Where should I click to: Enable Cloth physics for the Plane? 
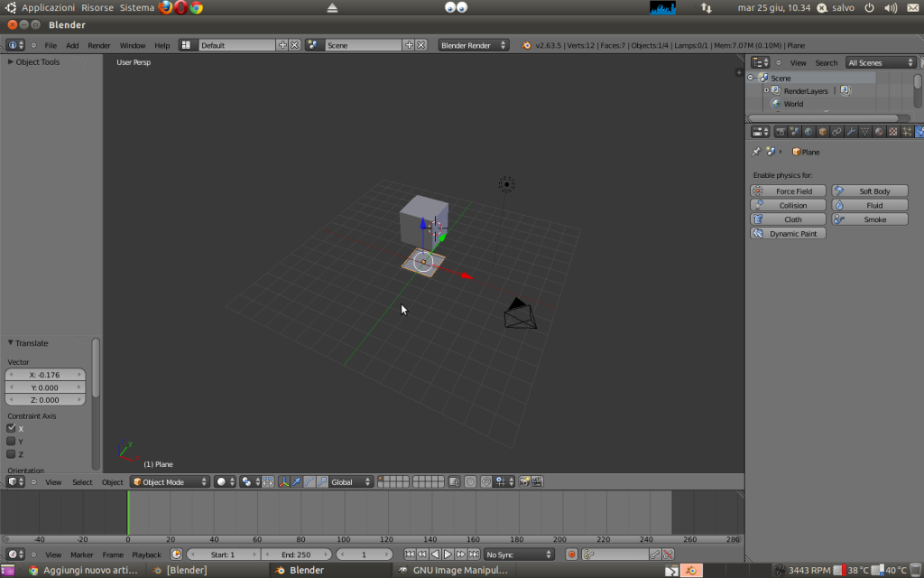tap(788, 219)
